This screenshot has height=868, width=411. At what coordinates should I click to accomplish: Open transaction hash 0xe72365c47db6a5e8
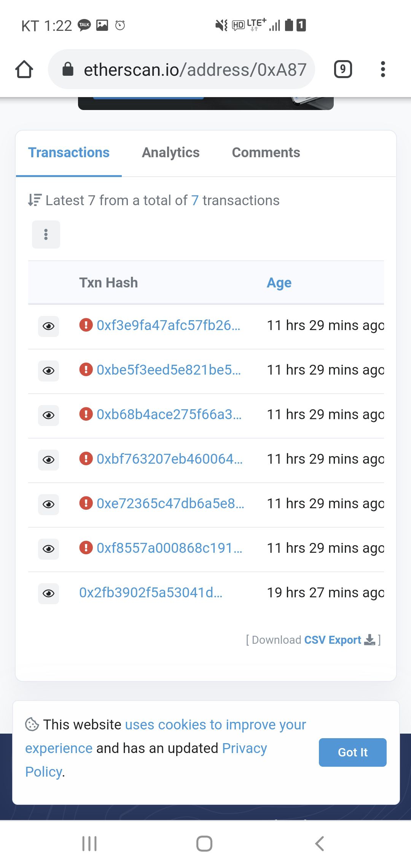coord(170,504)
